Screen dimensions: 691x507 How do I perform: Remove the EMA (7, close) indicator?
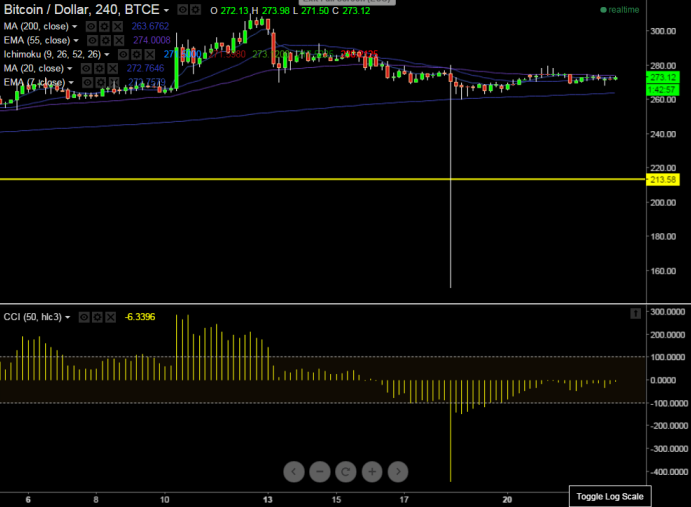tap(114, 82)
